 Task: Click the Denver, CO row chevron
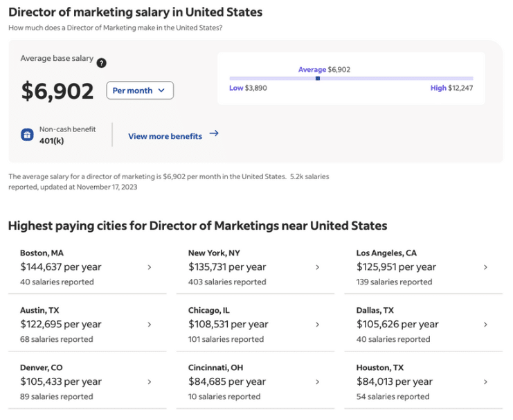coord(150,382)
